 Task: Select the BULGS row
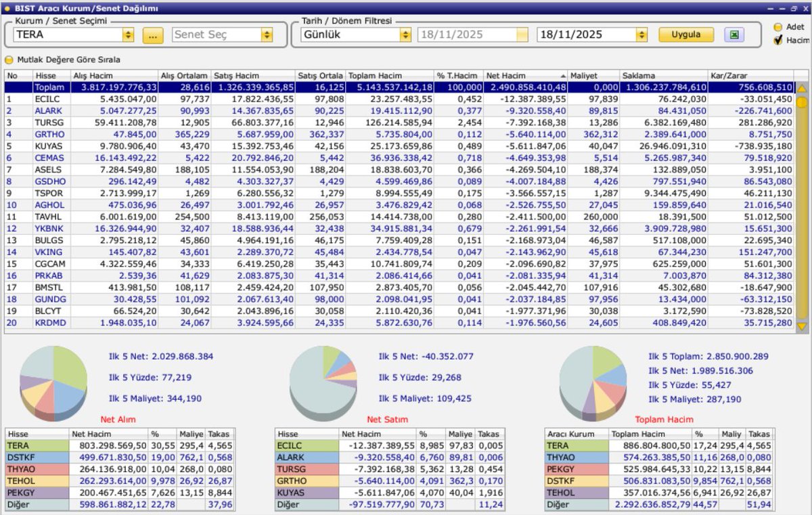(399, 240)
